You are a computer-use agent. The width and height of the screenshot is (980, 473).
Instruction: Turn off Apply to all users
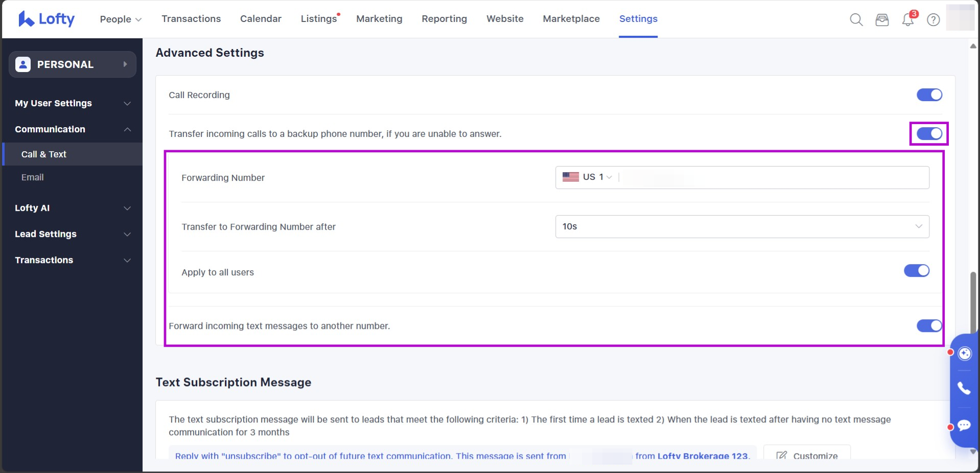click(x=916, y=271)
